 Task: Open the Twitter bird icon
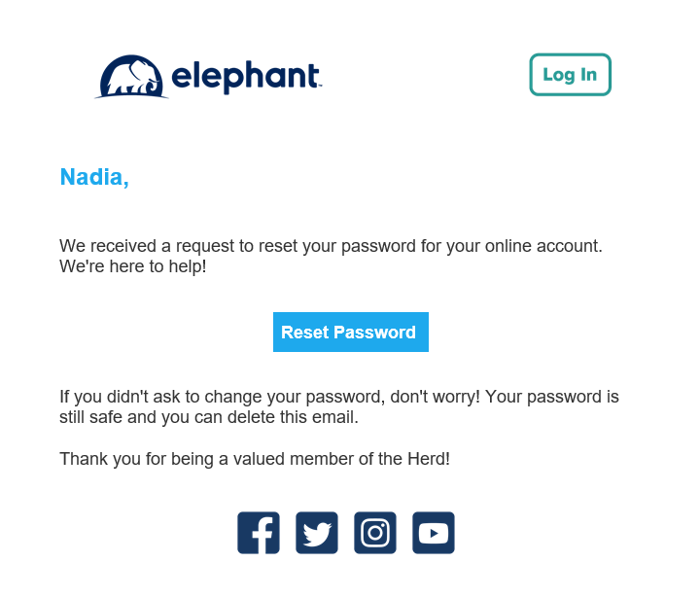317,533
